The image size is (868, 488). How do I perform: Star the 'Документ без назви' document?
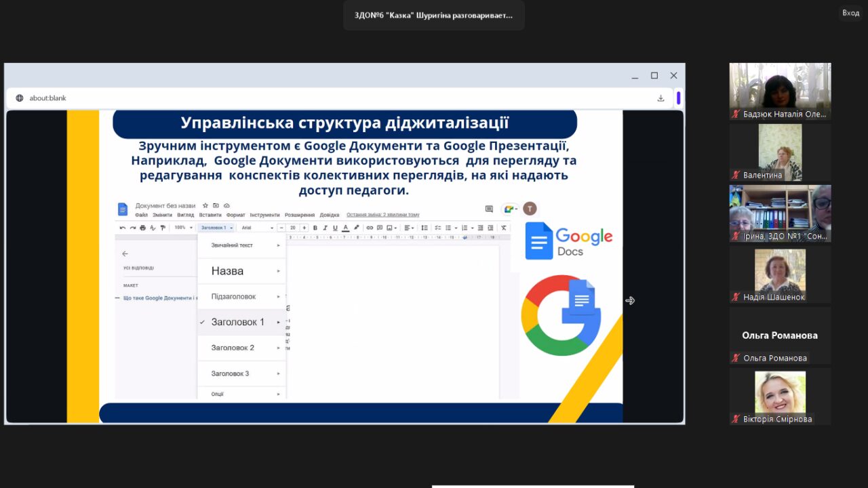coord(205,205)
